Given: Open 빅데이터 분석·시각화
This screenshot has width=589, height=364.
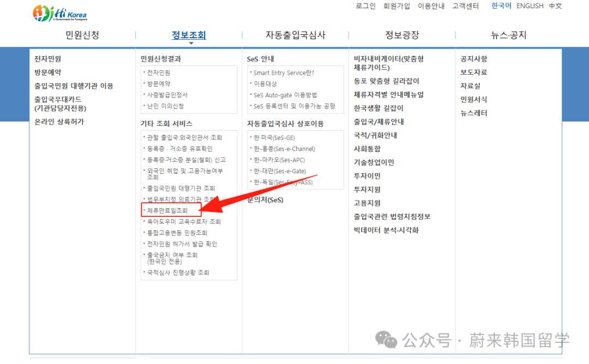Looking at the screenshot, I should click(x=386, y=230).
